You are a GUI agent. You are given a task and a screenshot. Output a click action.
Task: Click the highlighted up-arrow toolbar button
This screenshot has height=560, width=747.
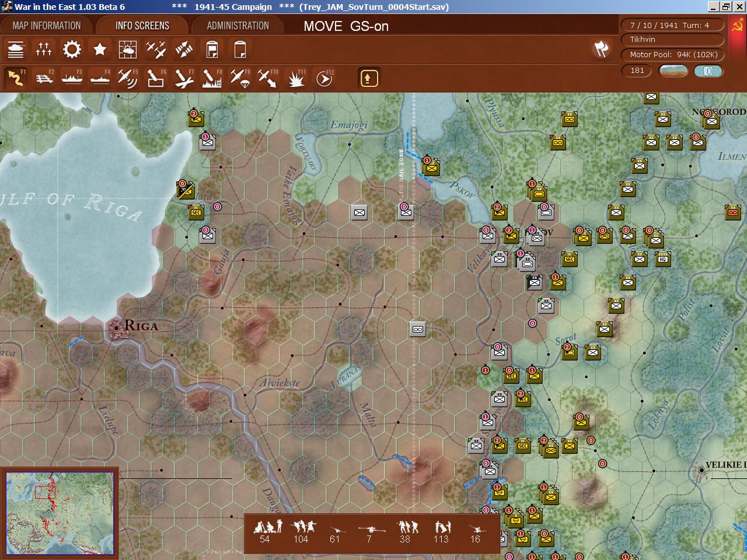[369, 78]
